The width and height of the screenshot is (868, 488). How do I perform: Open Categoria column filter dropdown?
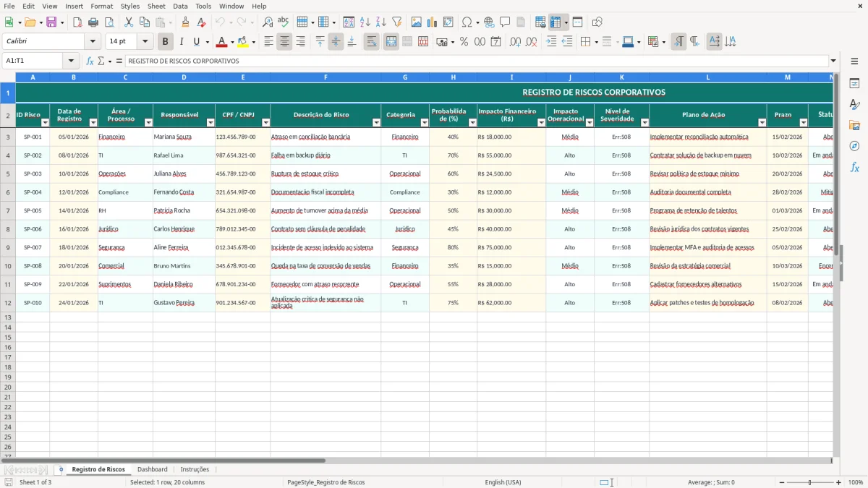[x=424, y=122]
